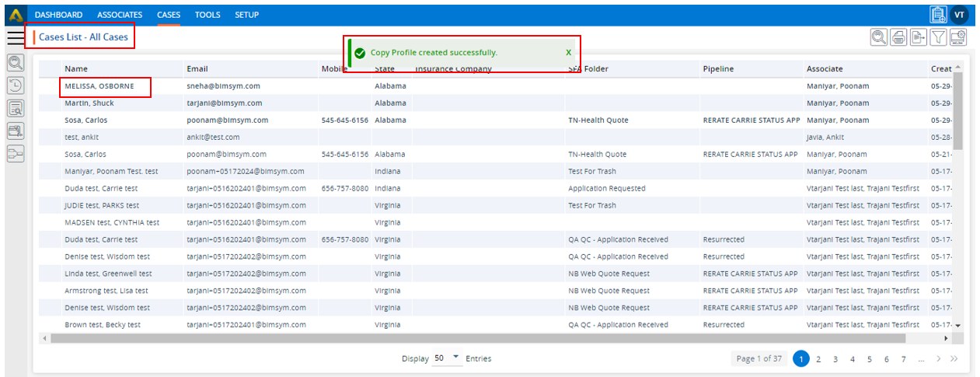Image resolution: width=980 pixels, height=377 pixels.
Task: Click the top-right magnifier search icon
Action: coord(879,37)
